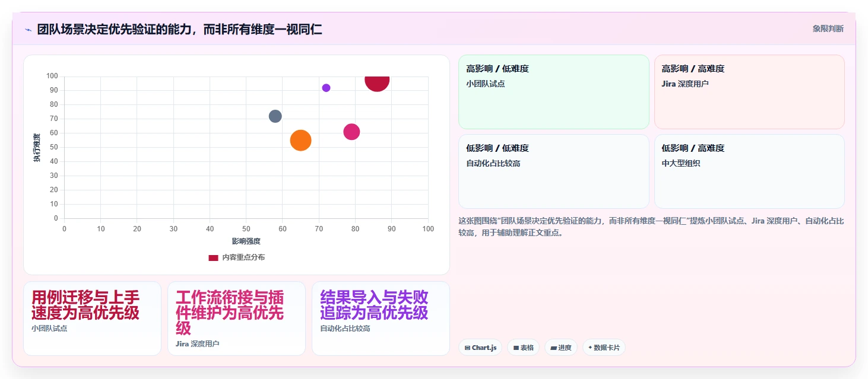Click the pink bubble in the chart

351,132
